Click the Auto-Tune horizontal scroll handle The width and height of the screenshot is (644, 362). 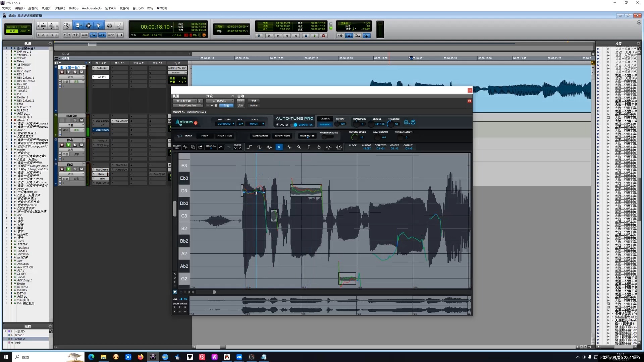(x=214, y=292)
